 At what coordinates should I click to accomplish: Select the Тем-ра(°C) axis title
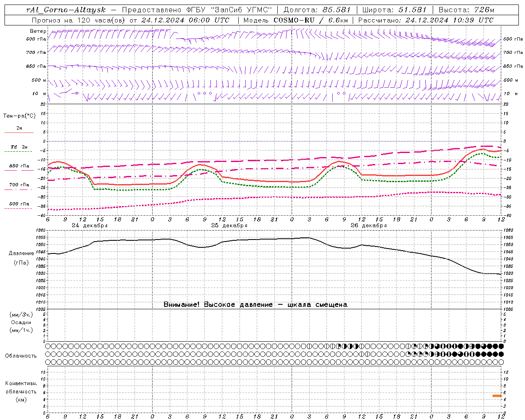click(19, 116)
